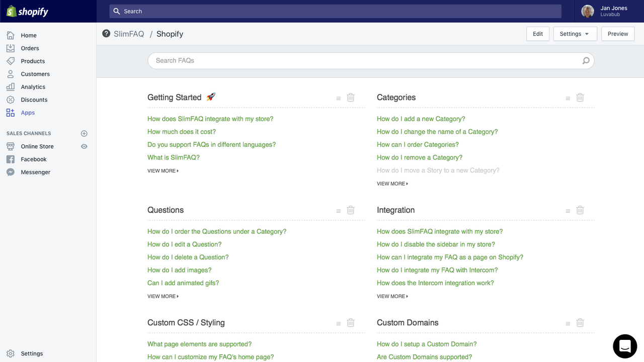644x362 pixels.
Task: Click the Home icon in sidebar
Action: click(11, 35)
